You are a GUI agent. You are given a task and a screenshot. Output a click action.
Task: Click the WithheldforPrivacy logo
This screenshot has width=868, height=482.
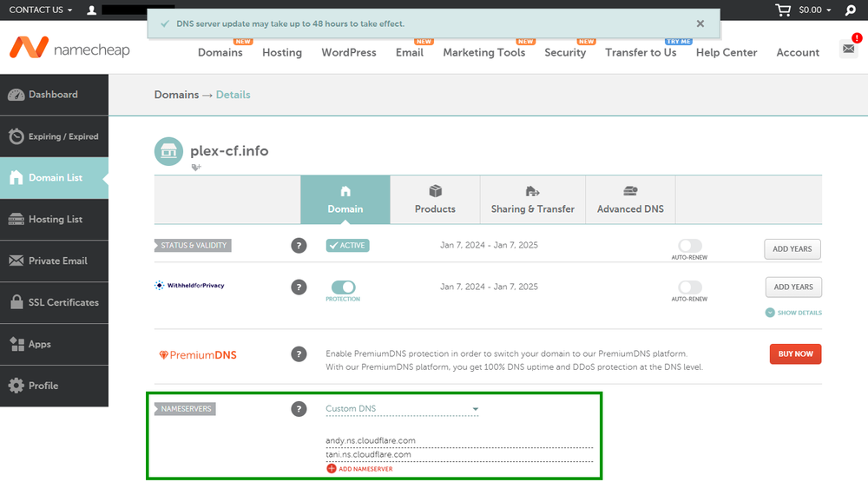(189, 286)
